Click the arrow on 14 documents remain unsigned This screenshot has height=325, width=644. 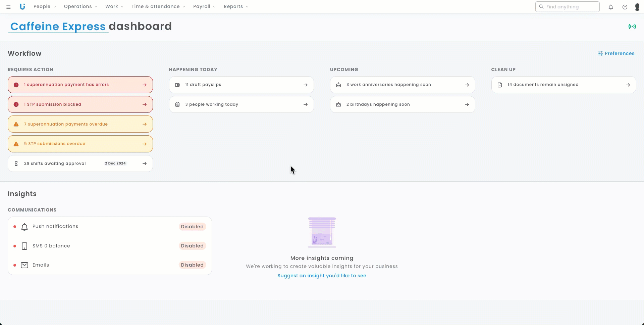coord(628,85)
